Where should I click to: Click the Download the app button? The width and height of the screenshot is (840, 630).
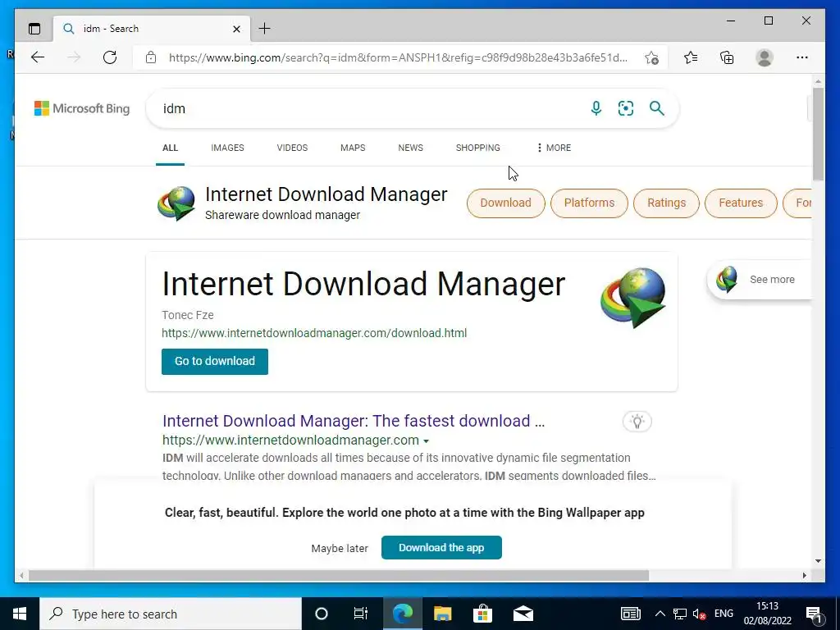tap(441, 547)
